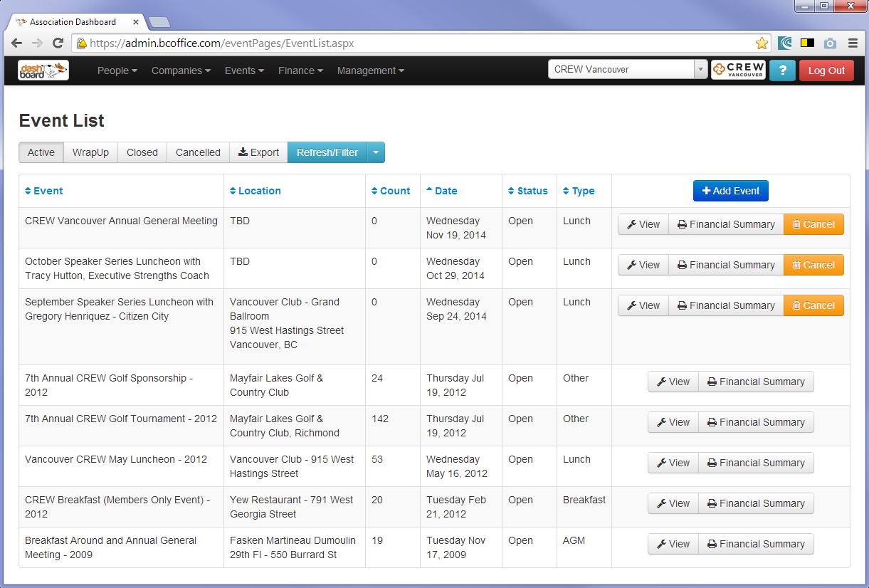
Task: Open help with the question mark button
Action: pyautogui.click(x=782, y=70)
